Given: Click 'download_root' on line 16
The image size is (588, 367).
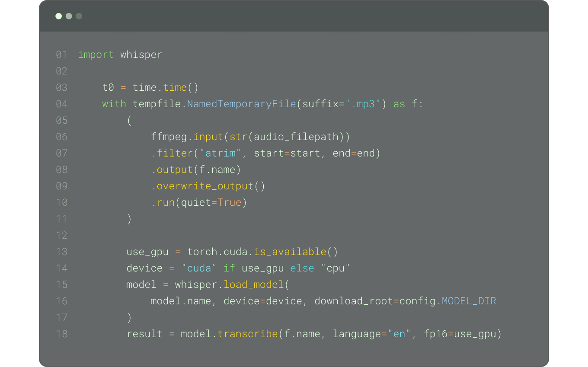Looking at the screenshot, I should [x=354, y=301].
